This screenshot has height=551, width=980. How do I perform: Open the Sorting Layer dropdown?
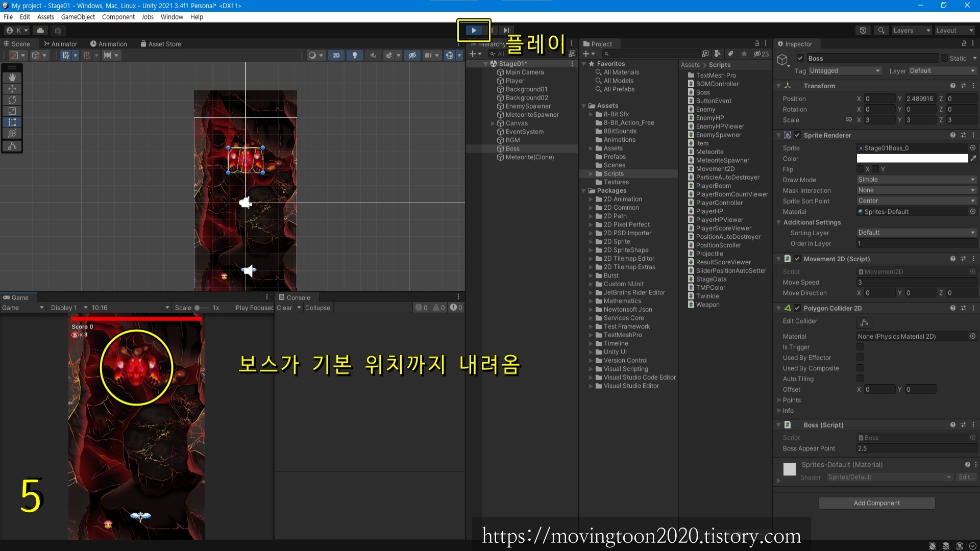point(917,233)
